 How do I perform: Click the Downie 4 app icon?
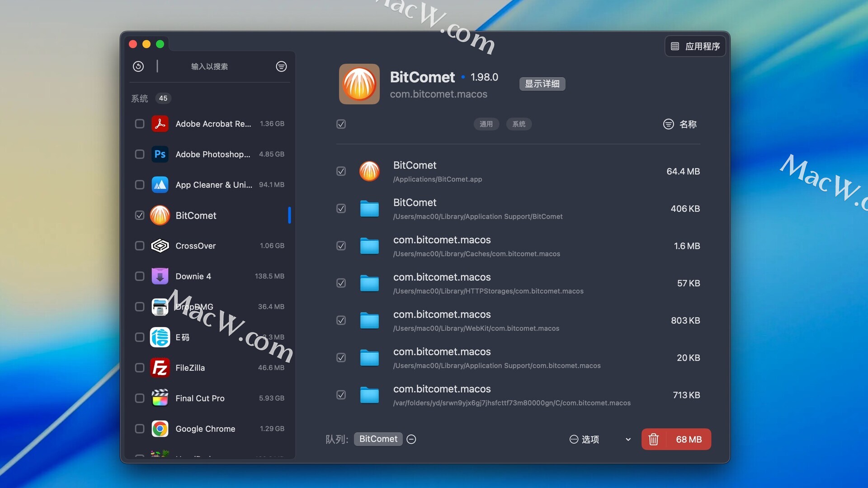point(160,276)
